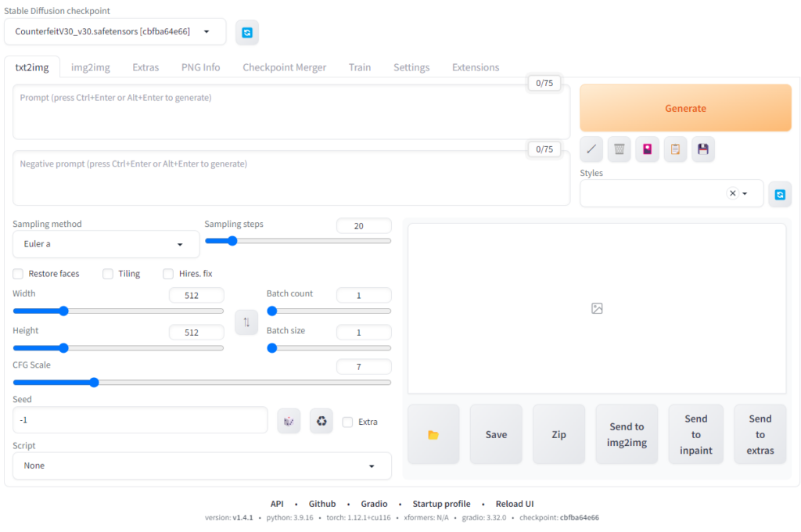Expand the Script dropdown
The image size is (801, 532).
pyautogui.click(x=202, y=465)
